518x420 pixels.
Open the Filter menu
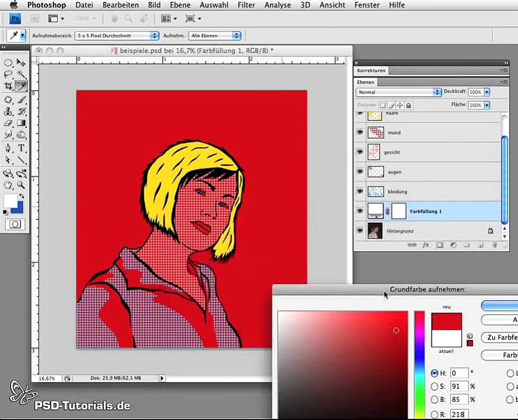[246, 5]
